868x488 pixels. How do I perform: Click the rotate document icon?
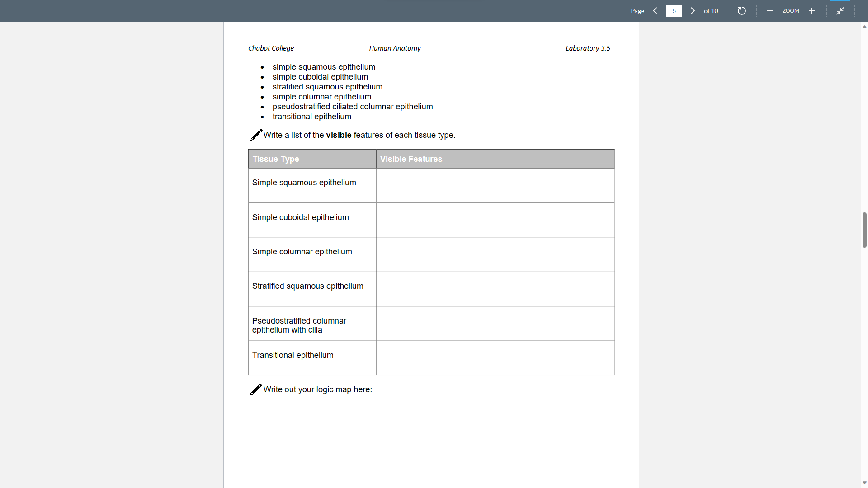741,11
